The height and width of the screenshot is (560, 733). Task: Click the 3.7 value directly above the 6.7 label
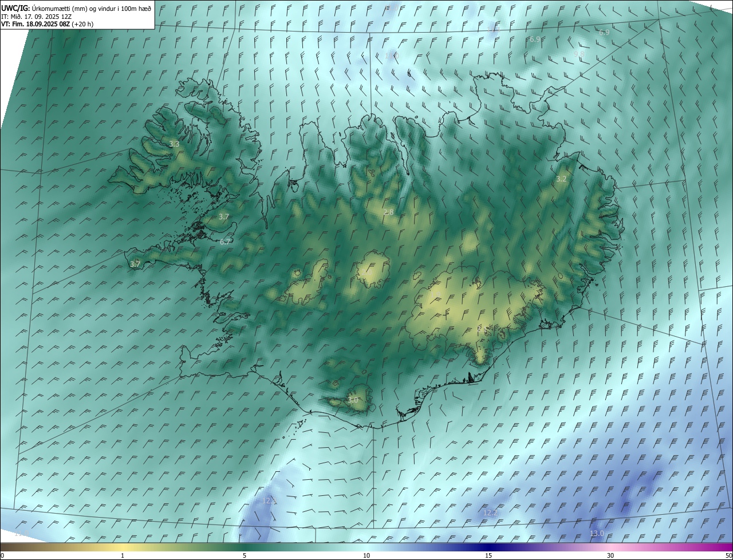tap(224, 216)
